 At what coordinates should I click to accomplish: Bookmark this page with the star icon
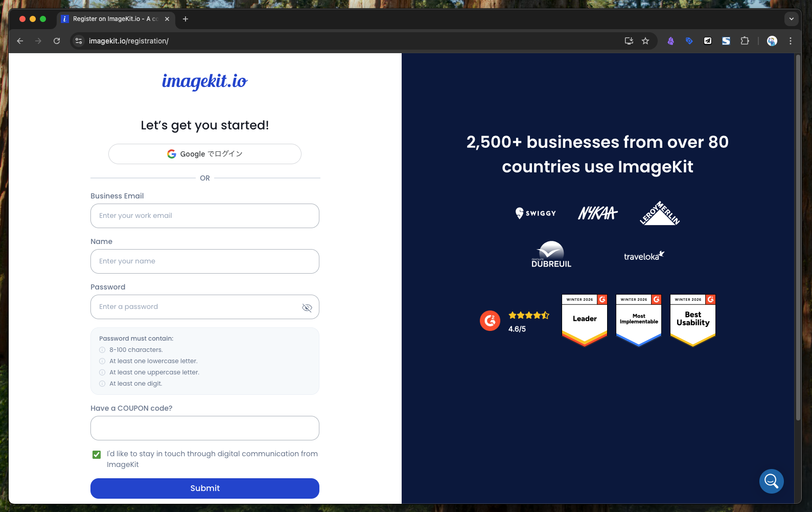(x=645, y=41)
